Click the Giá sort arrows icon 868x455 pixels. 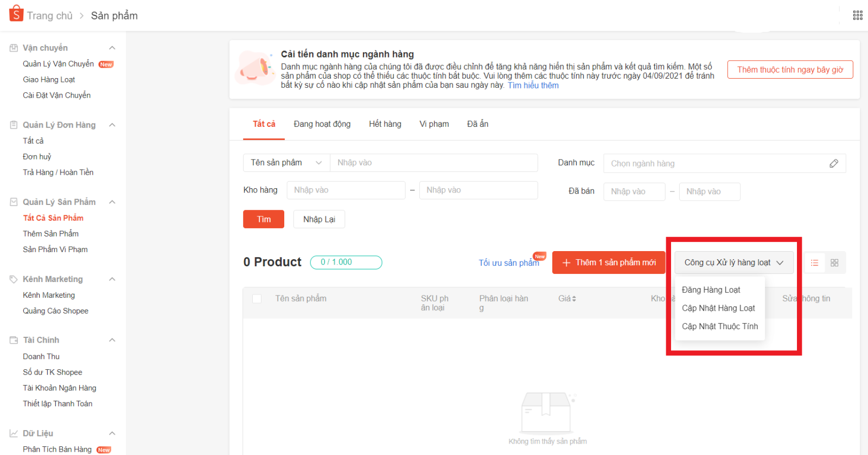(x=574, y=299)
